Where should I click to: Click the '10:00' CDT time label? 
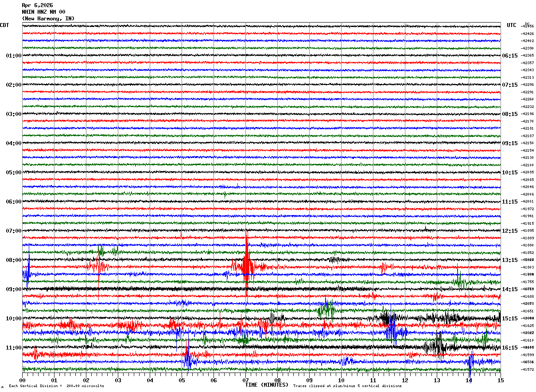point(14,319)
